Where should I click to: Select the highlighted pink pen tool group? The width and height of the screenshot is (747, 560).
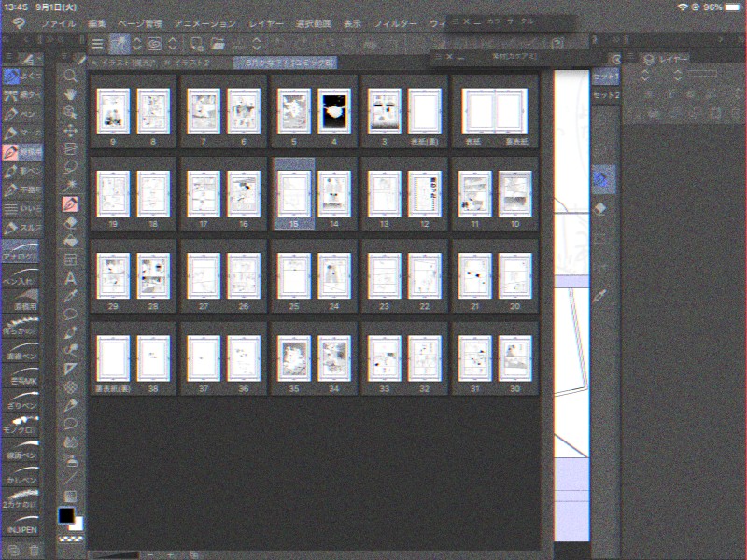(21, 152)
